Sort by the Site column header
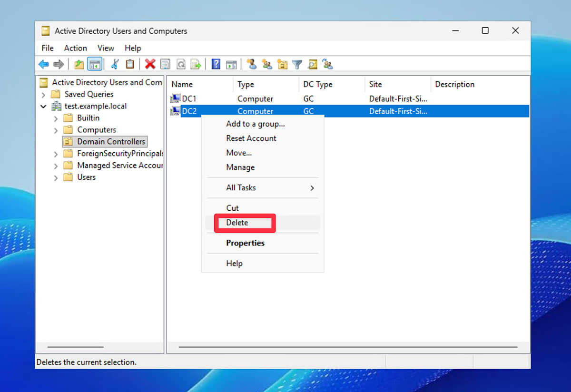 [397, 84]
